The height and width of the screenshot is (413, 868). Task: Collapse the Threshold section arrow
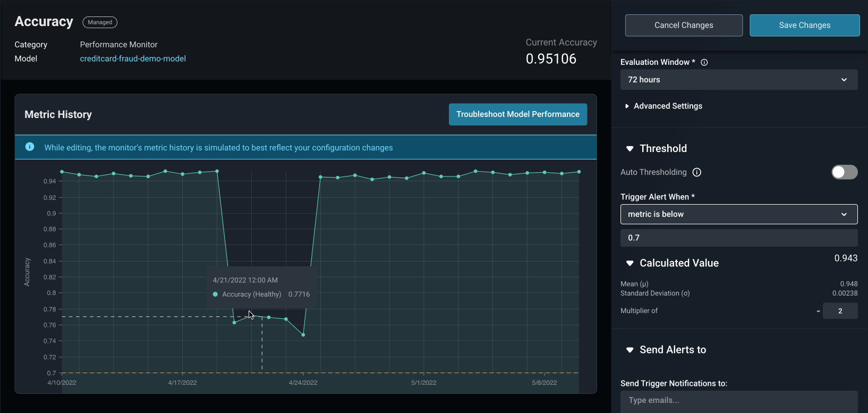pos(630,149)
